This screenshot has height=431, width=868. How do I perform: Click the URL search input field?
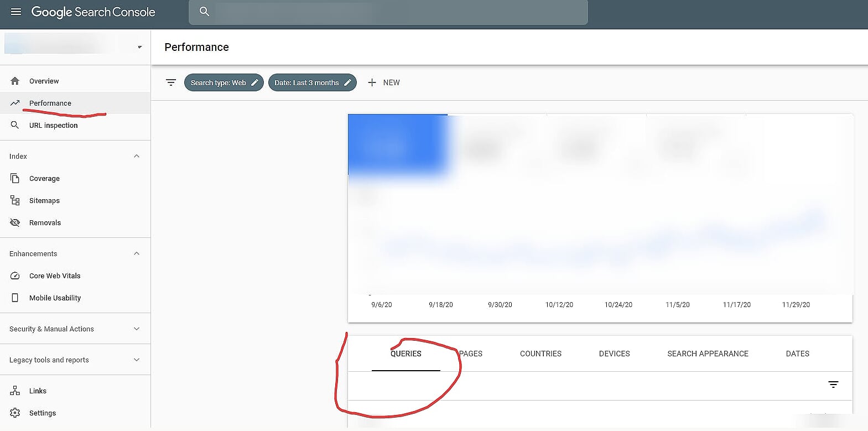tap(388, 12)
